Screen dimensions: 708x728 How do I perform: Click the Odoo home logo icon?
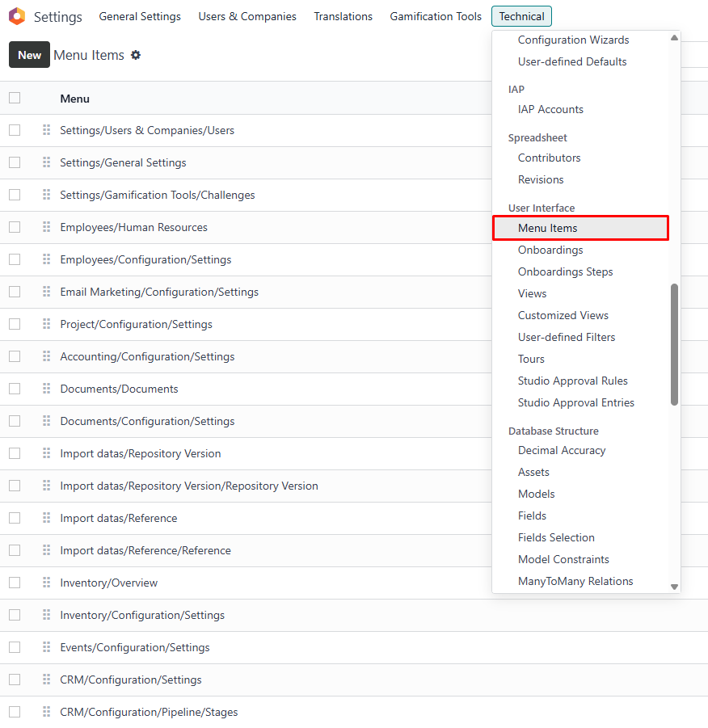tap(17, 16)
